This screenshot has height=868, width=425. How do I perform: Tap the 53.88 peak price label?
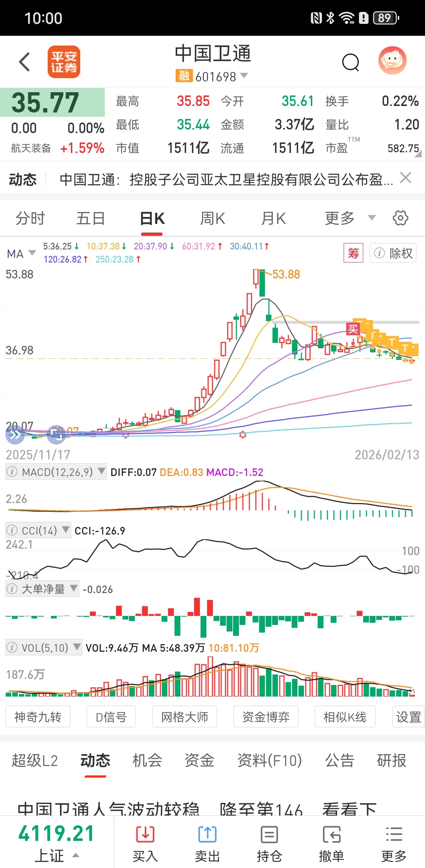coord(286,274)
